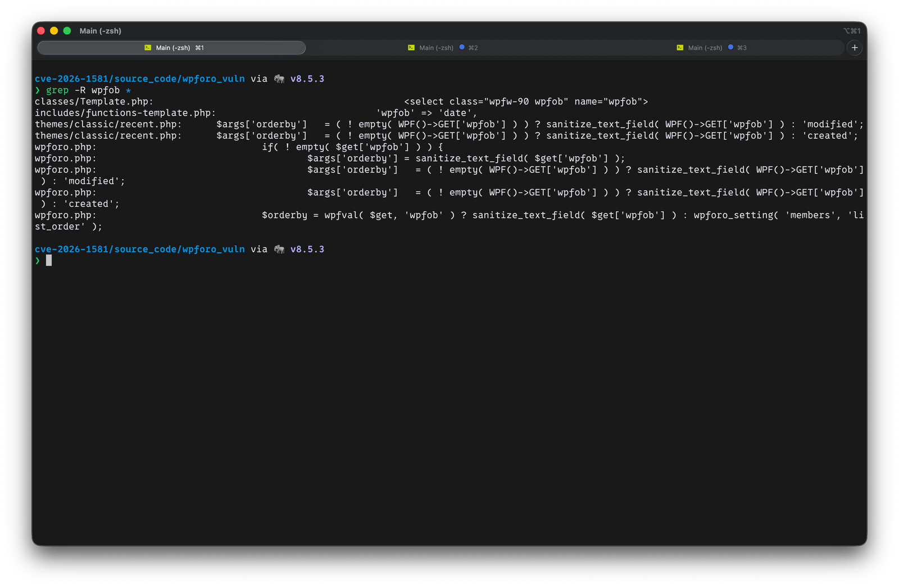899x588 pixels.
Task: Click the terminal icon on the ⌘2 tab
Action: [411, 48]
